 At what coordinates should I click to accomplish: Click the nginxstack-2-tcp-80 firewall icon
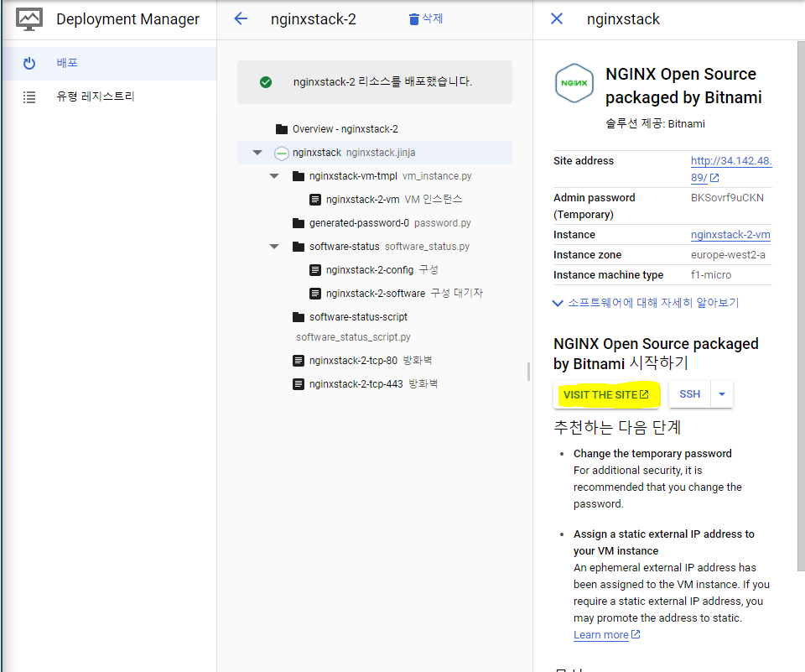[299, 361]
